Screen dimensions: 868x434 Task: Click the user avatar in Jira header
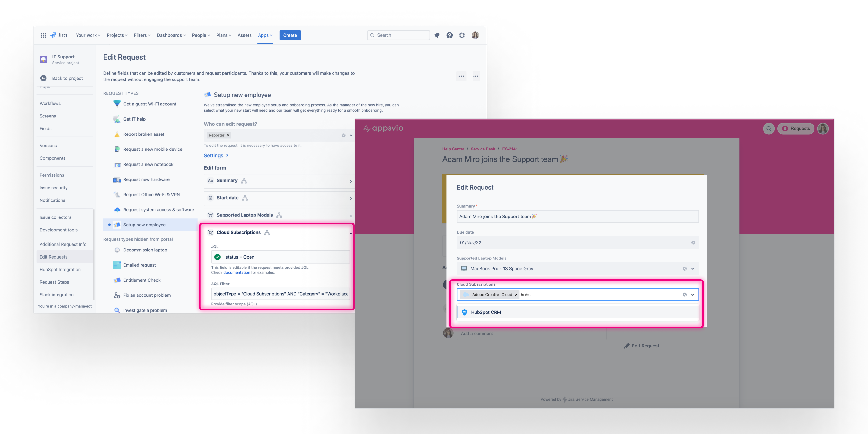click(475, 35)
